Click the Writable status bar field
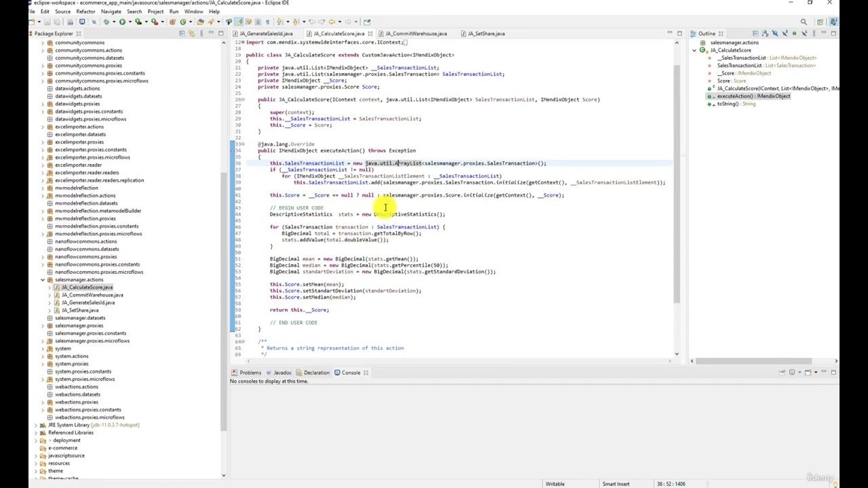Viewport: 868px width, 488px height. tap(555, 484)
